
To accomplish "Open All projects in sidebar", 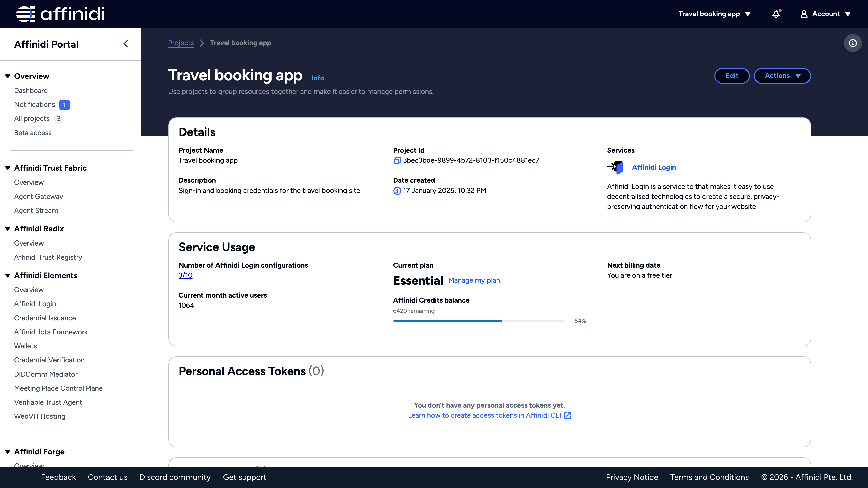I will (32, 119).
